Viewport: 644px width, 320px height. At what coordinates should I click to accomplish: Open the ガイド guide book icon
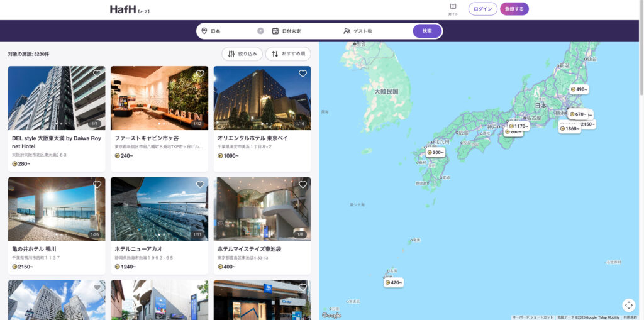click(x=453, y=9)
